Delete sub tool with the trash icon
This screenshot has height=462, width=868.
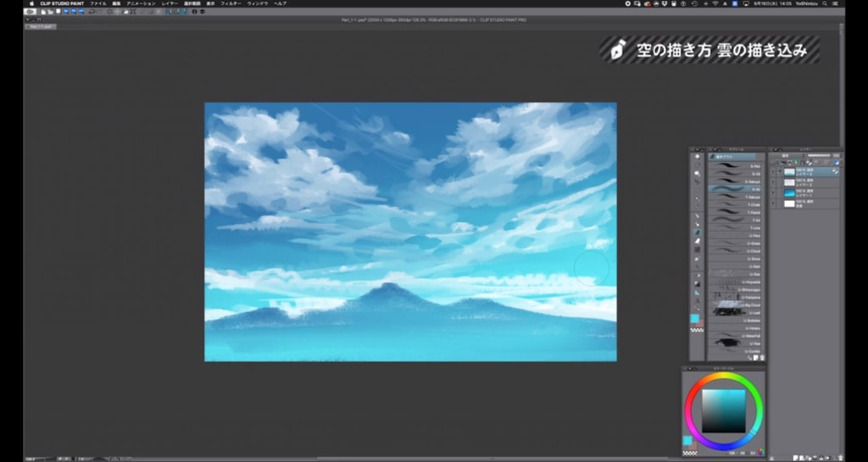[762, 358]
